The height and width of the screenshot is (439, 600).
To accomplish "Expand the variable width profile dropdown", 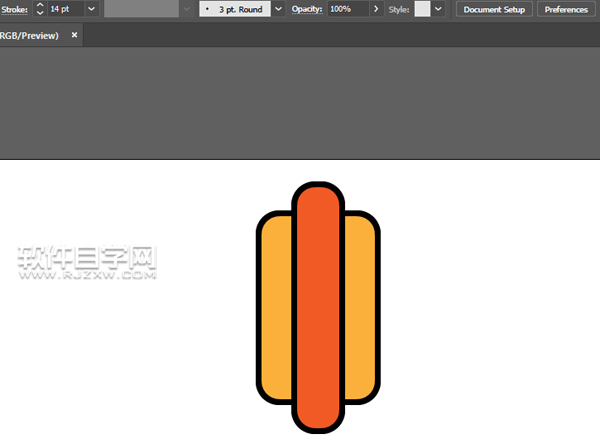I will coord(186,9).
